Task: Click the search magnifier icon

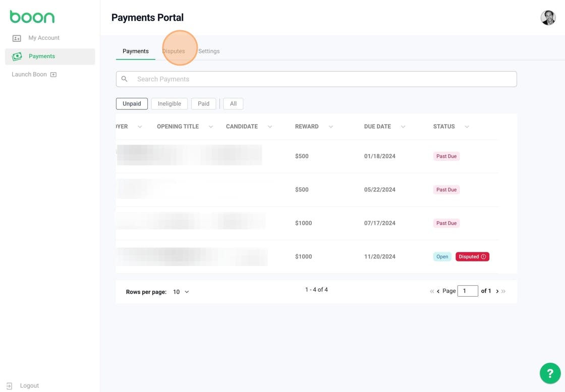Action: (x=124, y=79)
